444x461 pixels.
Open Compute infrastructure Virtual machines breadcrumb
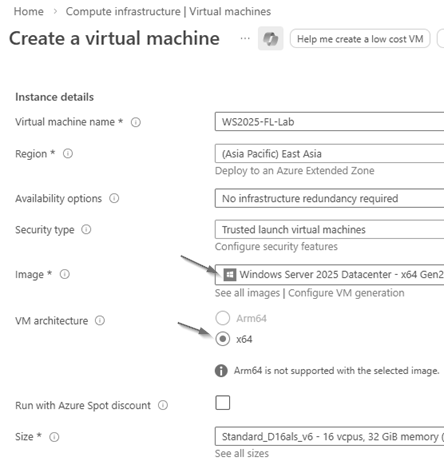tap(168, 12)
